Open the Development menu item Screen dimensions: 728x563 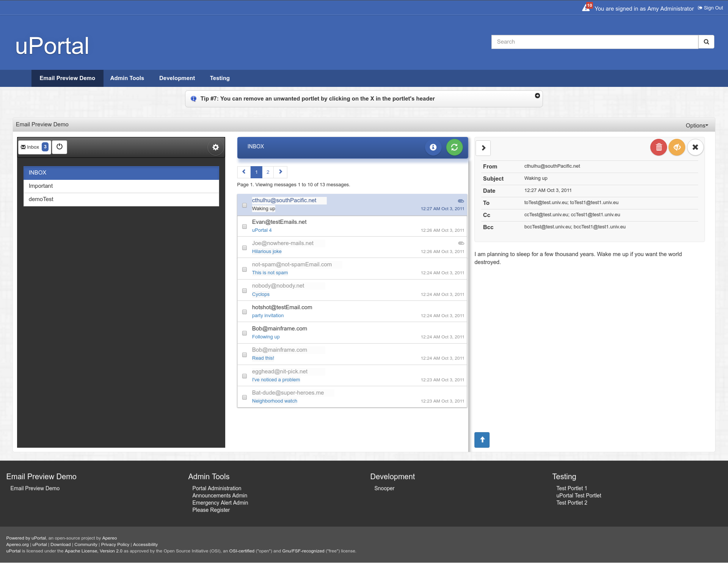[x=177, y=78]
